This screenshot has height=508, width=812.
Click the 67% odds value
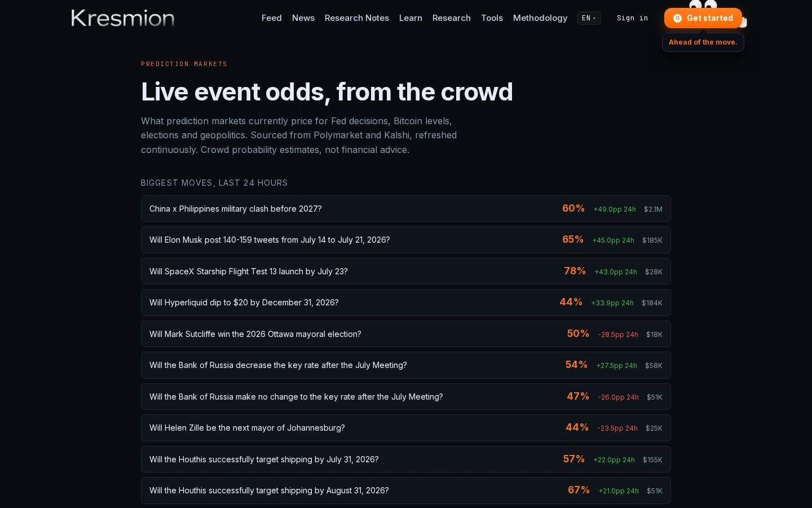pos(579,490)
